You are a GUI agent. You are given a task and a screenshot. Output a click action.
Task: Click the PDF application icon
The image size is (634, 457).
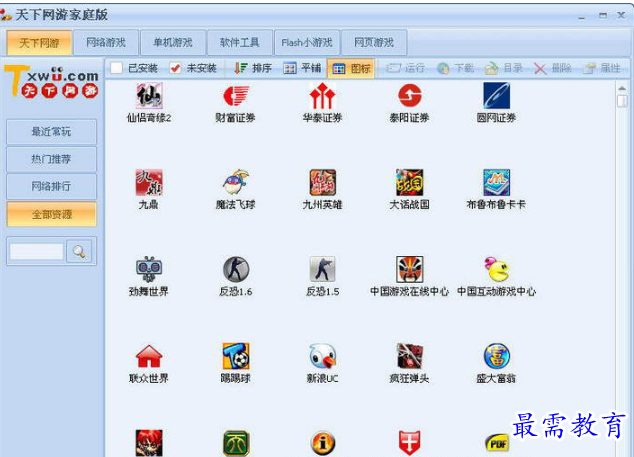(497, 444)
